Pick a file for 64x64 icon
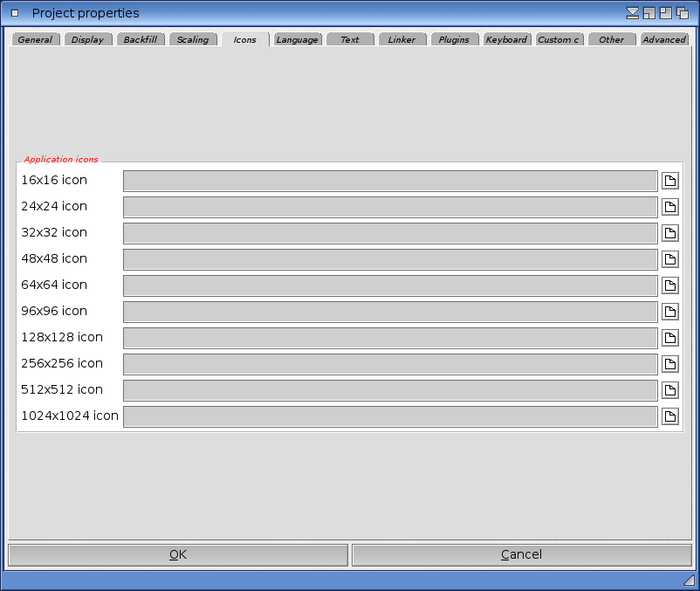Screen dimensions: 700x591 [669, 285]
